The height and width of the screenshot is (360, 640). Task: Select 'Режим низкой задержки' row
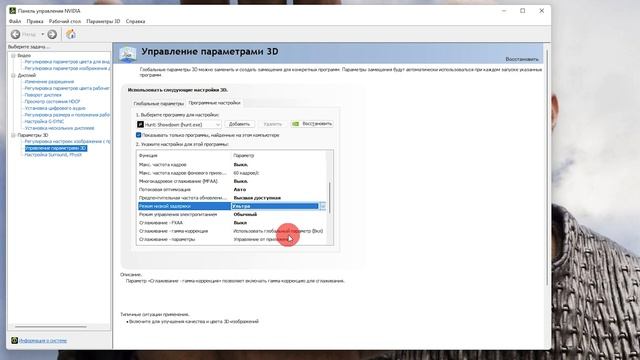(x=232, y=206)
